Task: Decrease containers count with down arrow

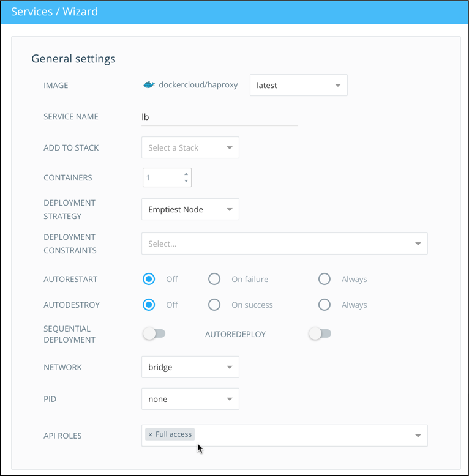Action: (186, 182)
